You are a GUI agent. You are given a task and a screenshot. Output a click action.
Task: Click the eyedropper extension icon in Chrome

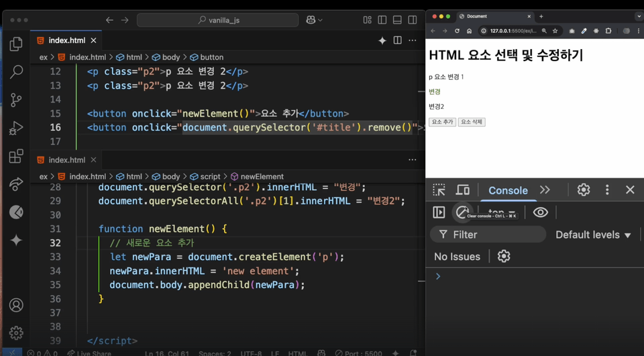click(x=584, y=31)
